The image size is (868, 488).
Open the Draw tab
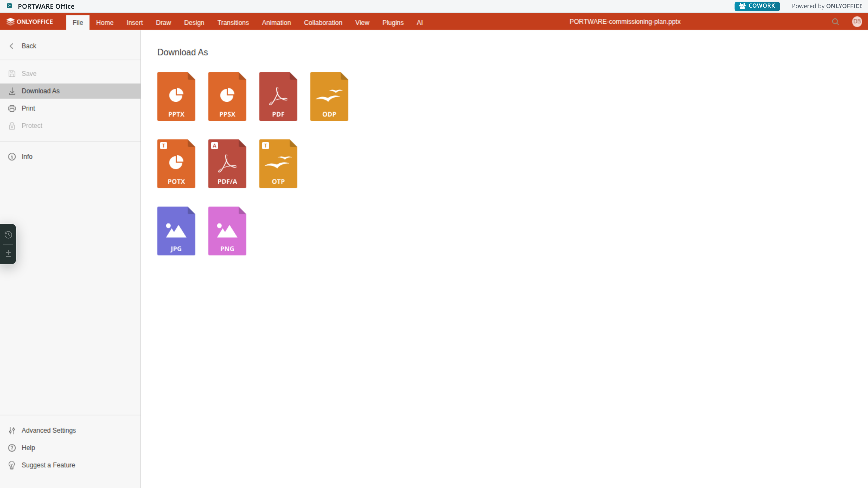163,23
